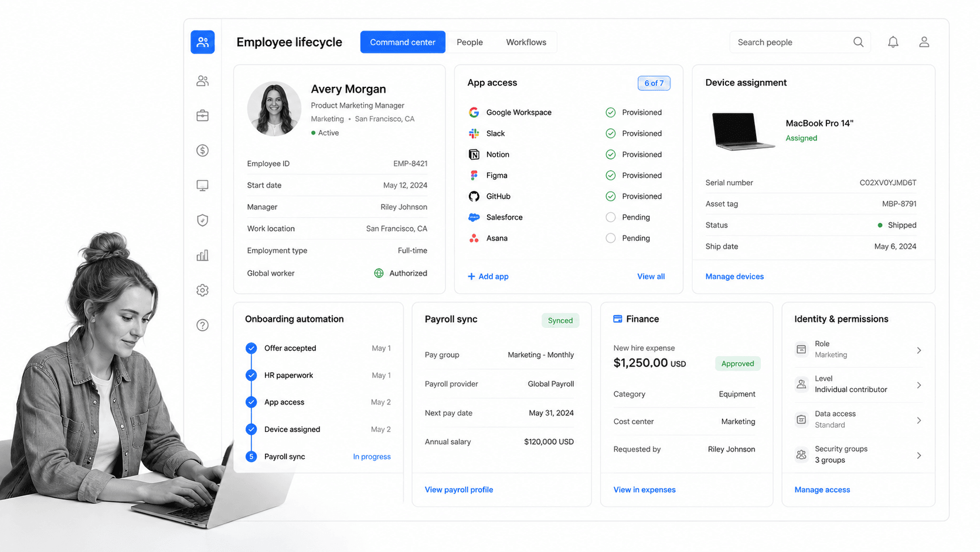Open the Manage devices link
The width and height of the screenshot is (980, 552).
[x=734, y=276]
